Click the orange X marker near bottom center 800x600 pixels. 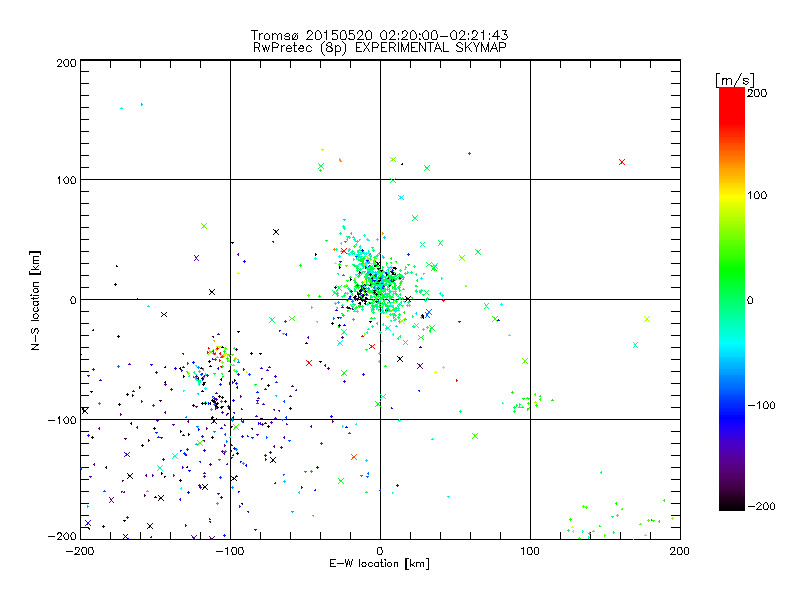tap(354, 457)
